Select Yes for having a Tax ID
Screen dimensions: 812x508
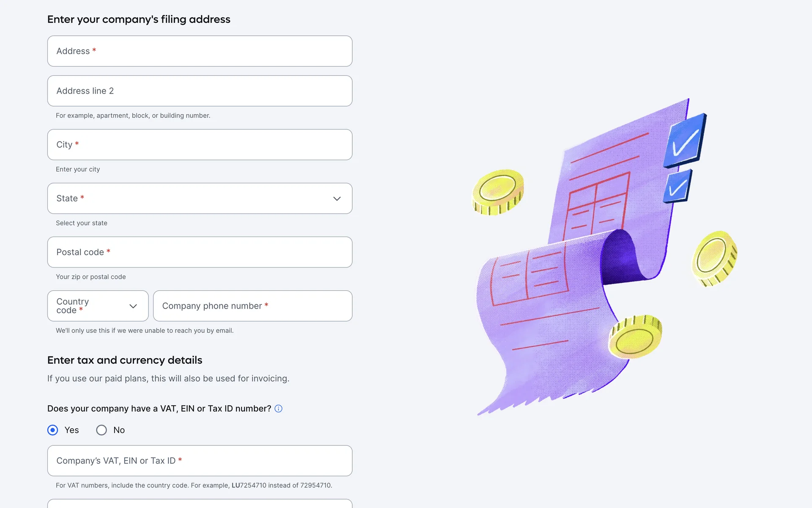click(53, 430)
